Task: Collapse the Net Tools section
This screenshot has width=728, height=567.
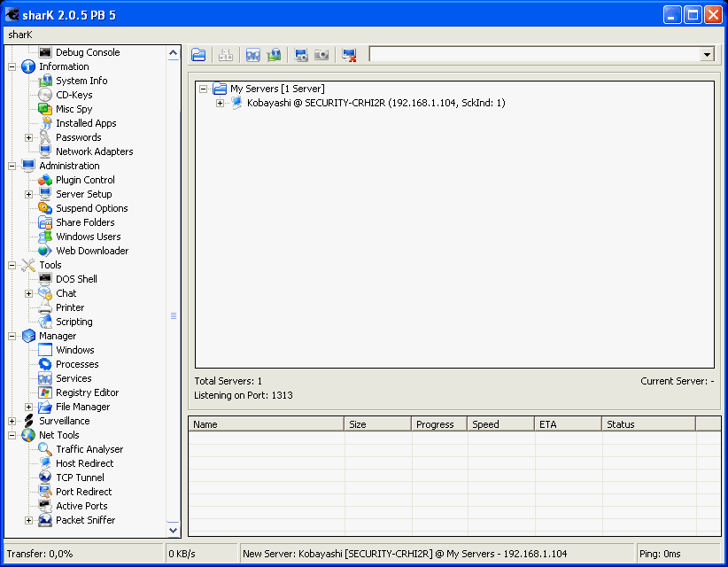Action: pos(12,435)
